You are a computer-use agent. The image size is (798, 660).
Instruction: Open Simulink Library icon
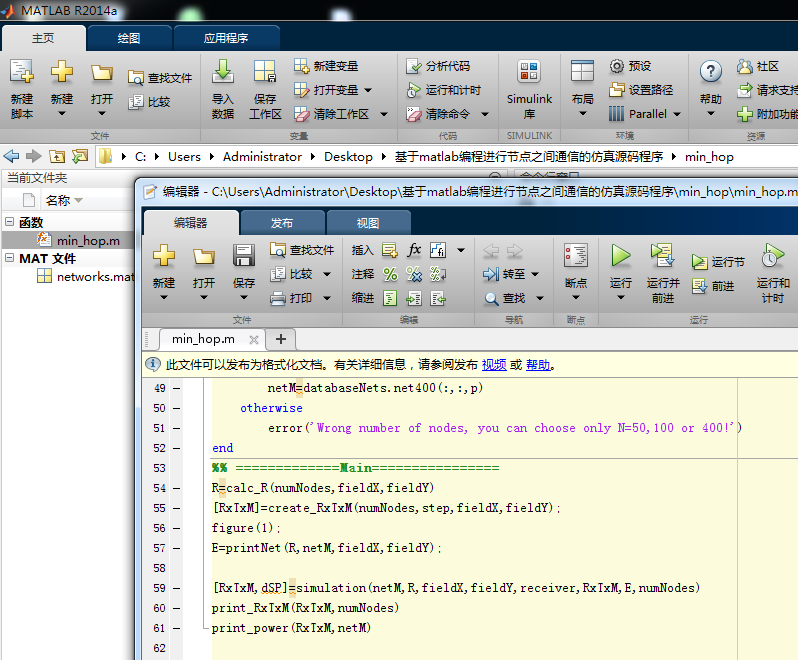pos(529,71)
